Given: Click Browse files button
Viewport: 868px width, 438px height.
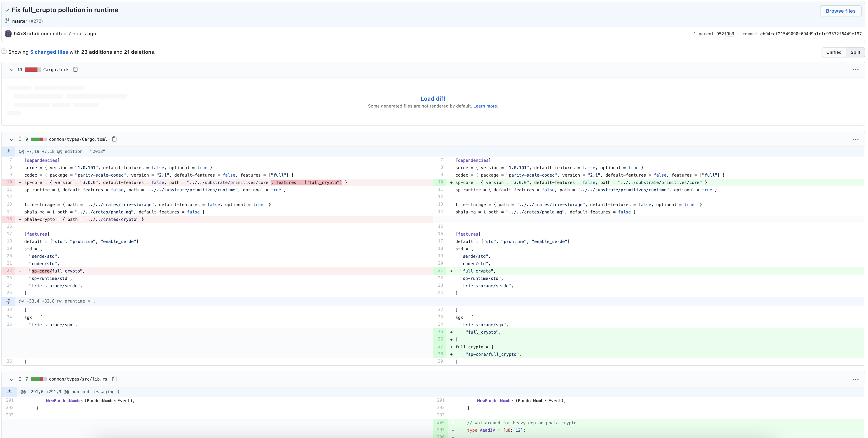Looking at the screenshot, I should [840, 11].
